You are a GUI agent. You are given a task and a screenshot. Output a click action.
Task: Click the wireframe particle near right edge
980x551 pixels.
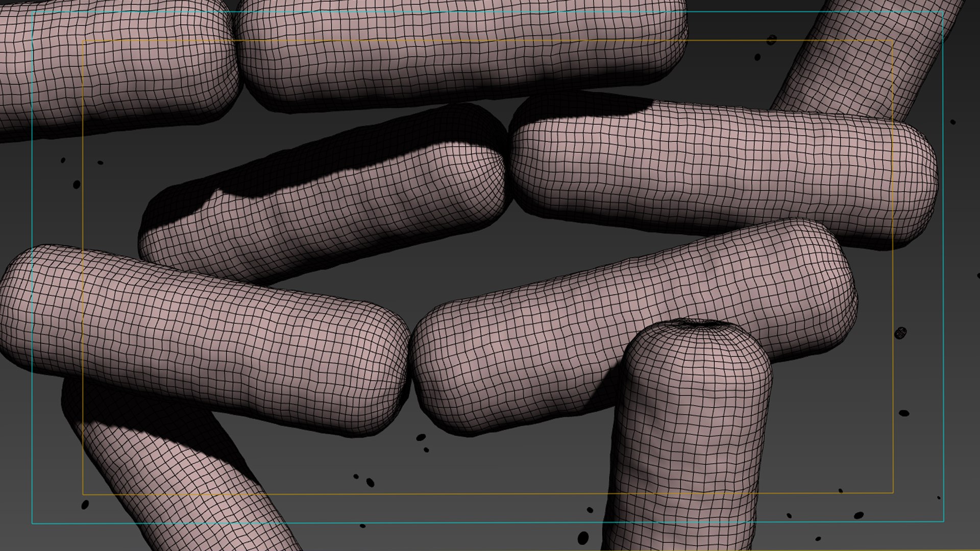coord(901,333)
